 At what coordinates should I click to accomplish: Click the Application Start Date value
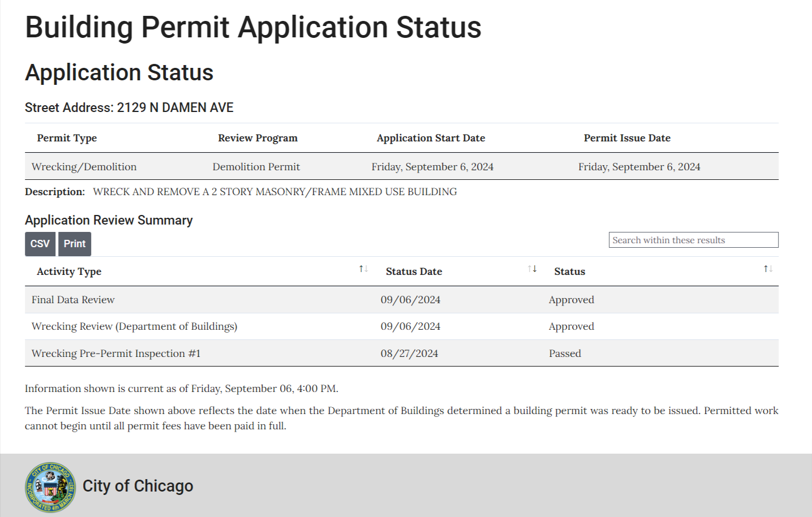[432, 167]
